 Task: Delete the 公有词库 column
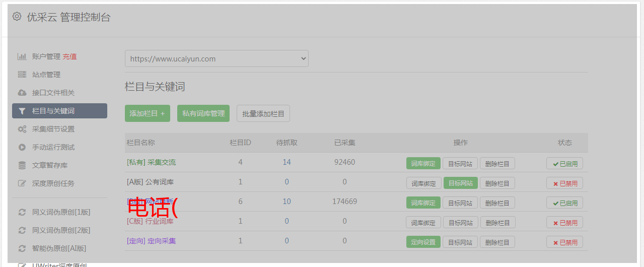click(x=497, y=183)
